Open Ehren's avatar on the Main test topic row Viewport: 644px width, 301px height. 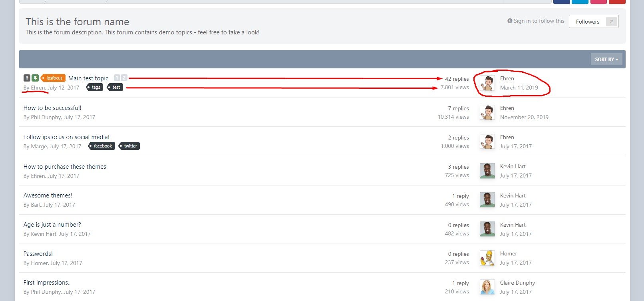pos(487,83)
